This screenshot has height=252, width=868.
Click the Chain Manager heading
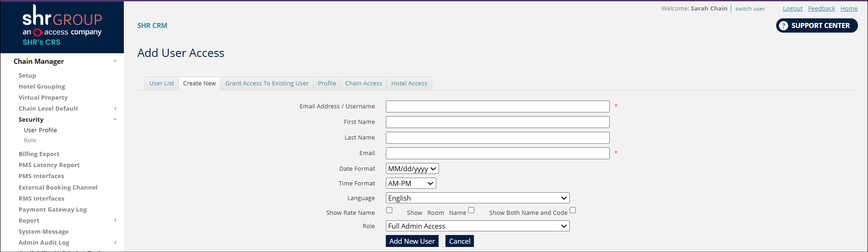[39, 61]
